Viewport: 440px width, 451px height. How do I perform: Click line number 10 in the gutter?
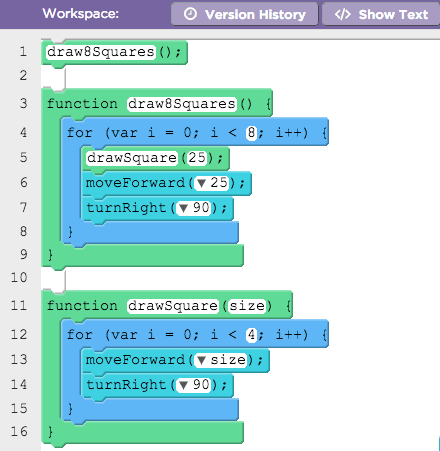click(x=19, y=277)
